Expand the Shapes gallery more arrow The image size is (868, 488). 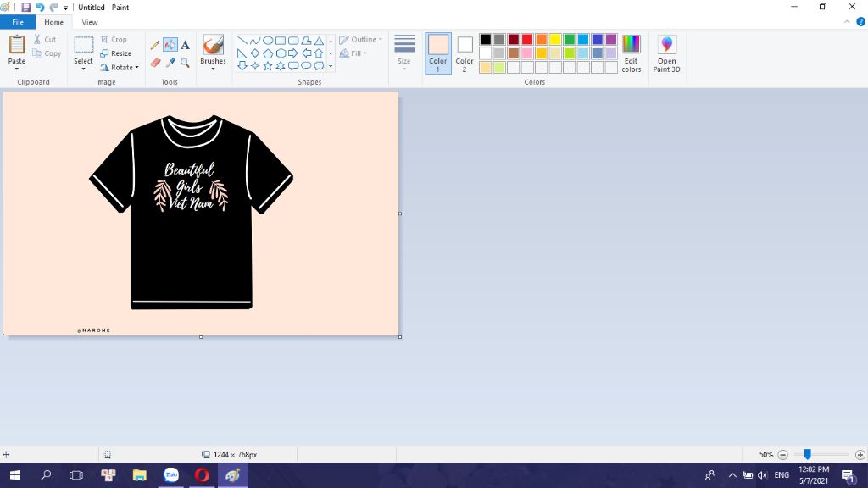pyautogui.click(x=331, y=66)
